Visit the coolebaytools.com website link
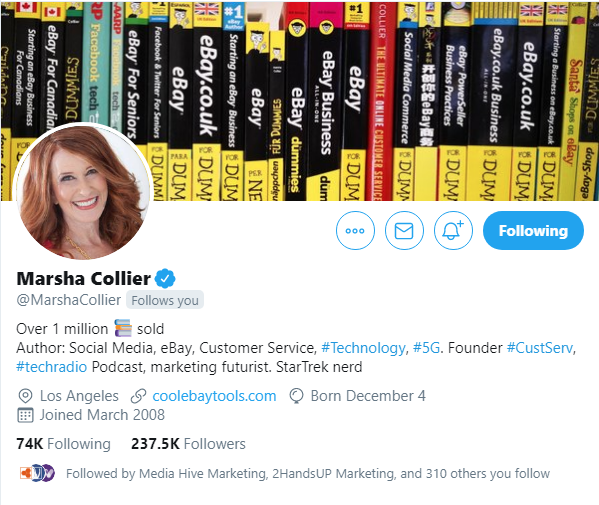599x505 pixels. point(214,396)
